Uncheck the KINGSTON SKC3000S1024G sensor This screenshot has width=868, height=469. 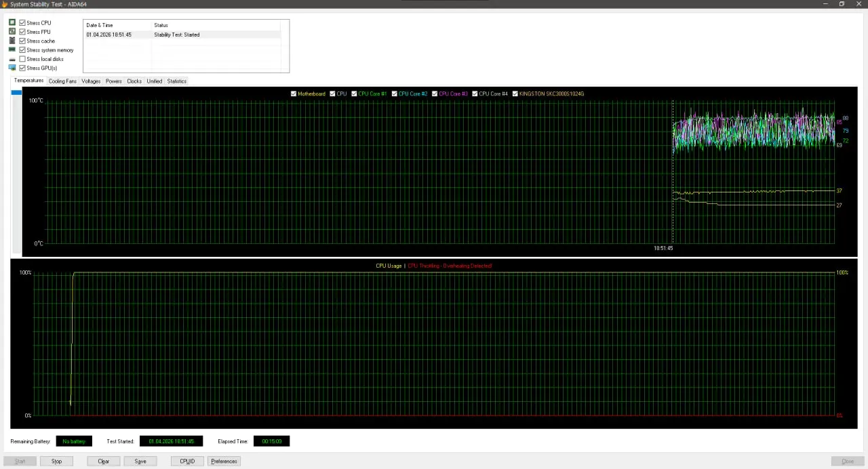515,94
